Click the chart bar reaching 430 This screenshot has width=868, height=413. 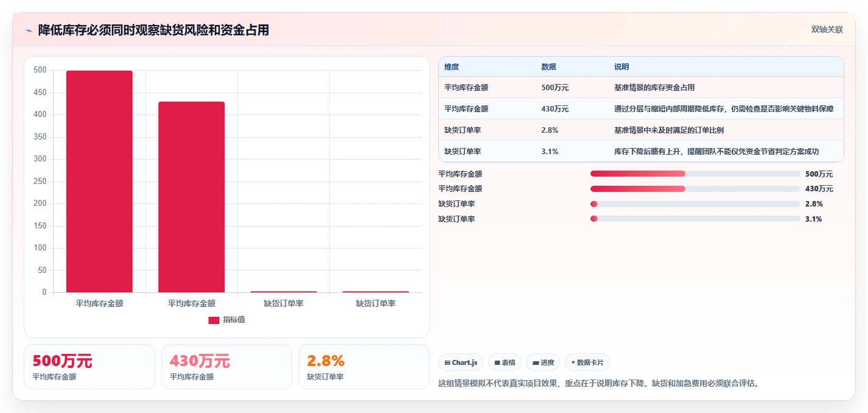pos(191,197)
